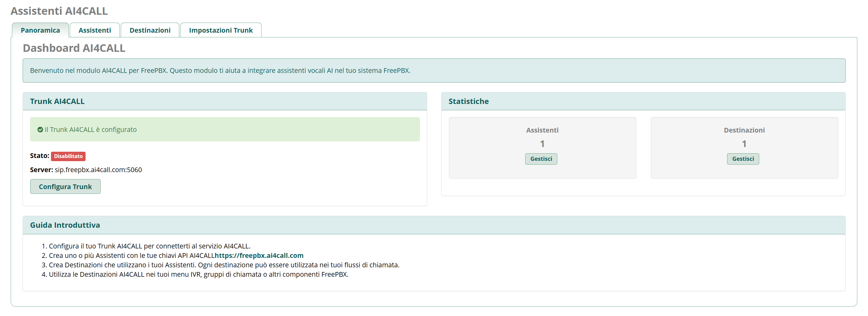The image size is (868, 316).
Task: Click the Dashboard AI4CALL title
Action: [74, 48]
